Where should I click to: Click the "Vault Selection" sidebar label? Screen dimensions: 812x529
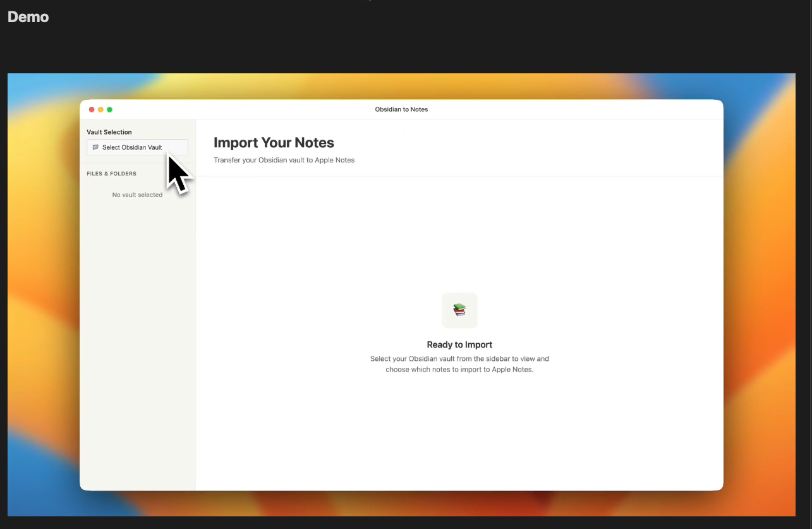(109, 132)
